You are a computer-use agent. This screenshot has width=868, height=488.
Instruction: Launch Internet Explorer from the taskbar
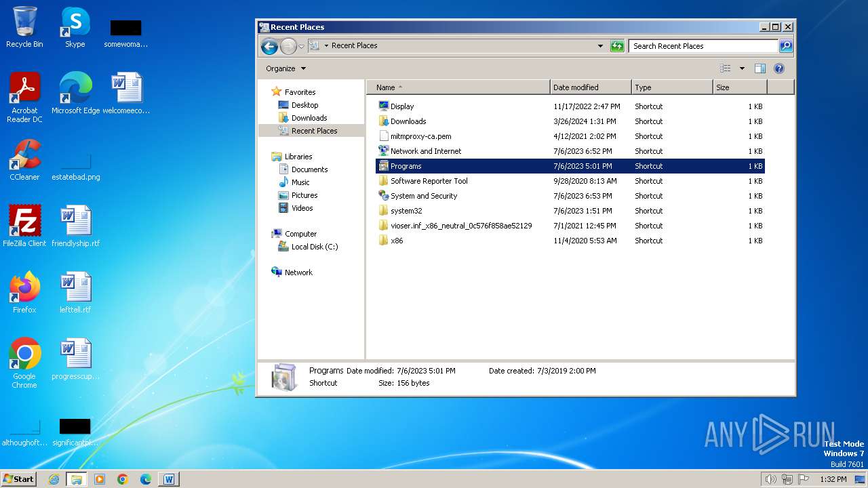pos(54,479)
